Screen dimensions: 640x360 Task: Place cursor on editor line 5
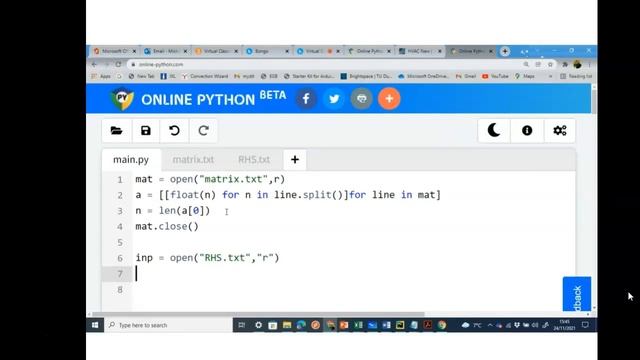pos(353,242)
